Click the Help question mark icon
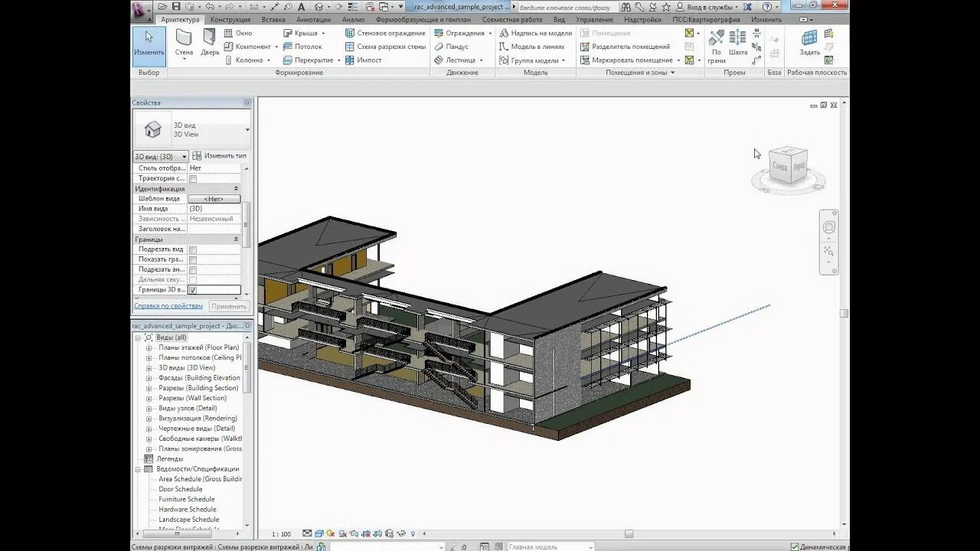 tap(767, 7)
